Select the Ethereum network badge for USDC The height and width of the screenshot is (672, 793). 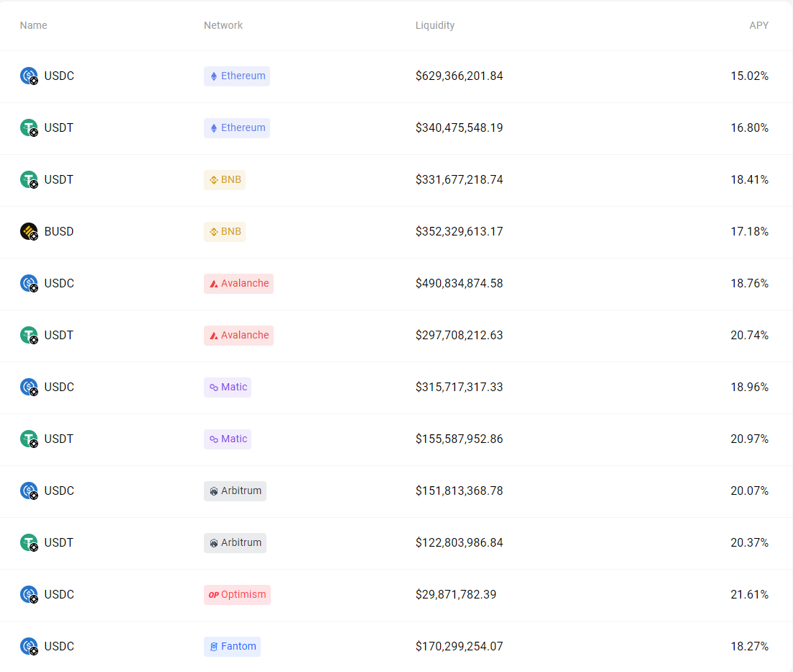(x=237, y=76)
